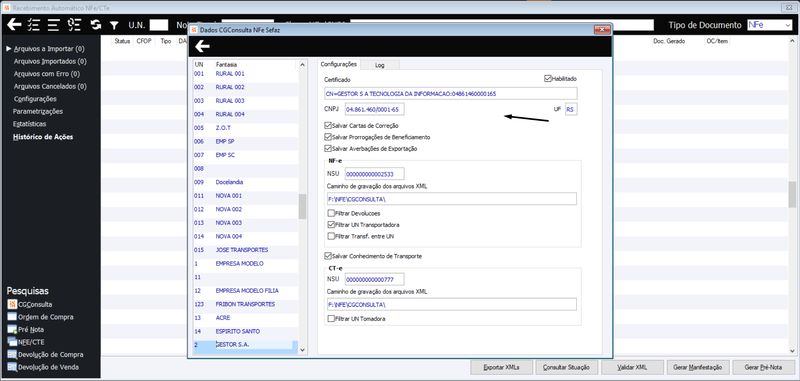Click the three-line list icon in toolbar
800x381 pixels.
tap(54, 24)
